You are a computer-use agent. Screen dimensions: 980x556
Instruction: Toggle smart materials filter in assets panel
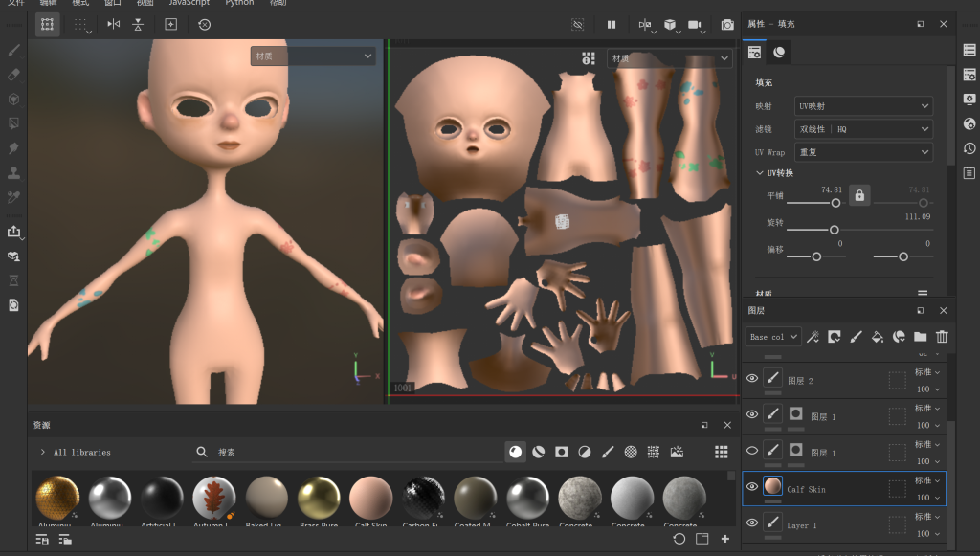pyautogui.click(x=538, y=452)
